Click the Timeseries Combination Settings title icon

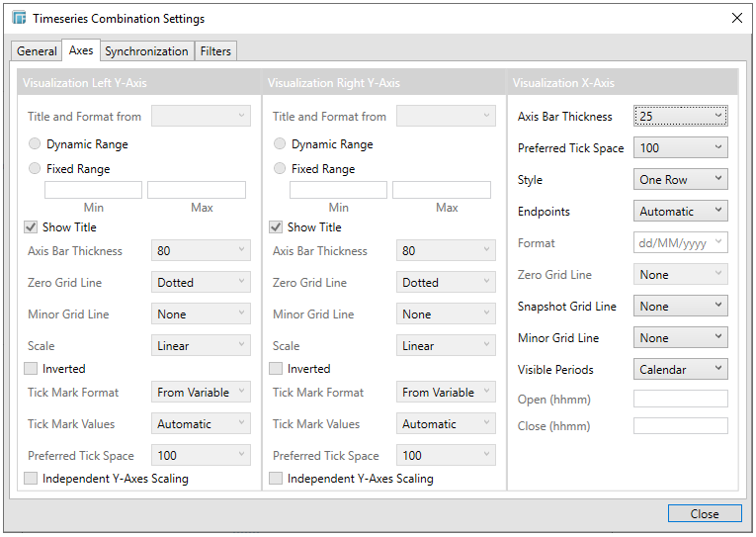point(19,18)
